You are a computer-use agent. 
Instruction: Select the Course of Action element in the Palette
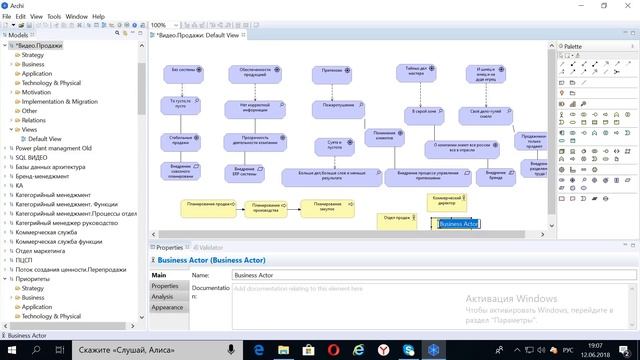pyautogui.click(x=584, y=104)
